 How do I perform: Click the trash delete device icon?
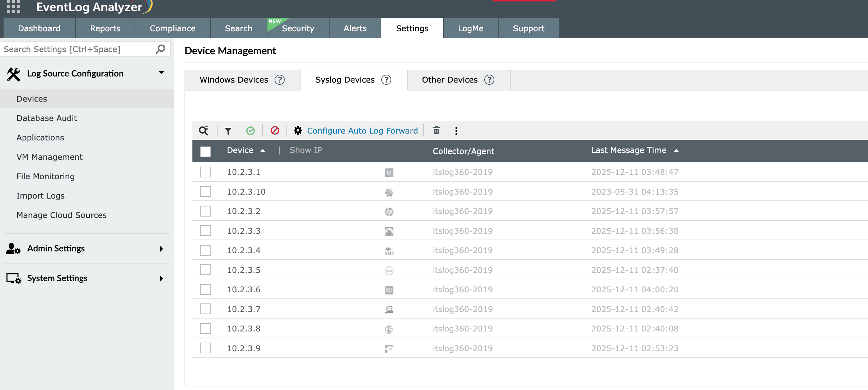(437, 130)
